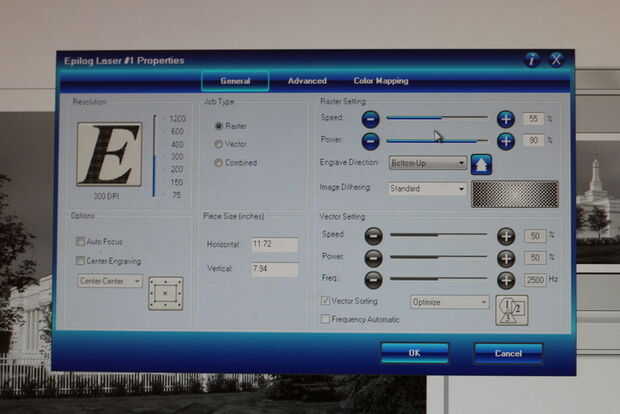Open the Image Dithering Standard dropdown

pyautogui.click(x=427, y=189)
